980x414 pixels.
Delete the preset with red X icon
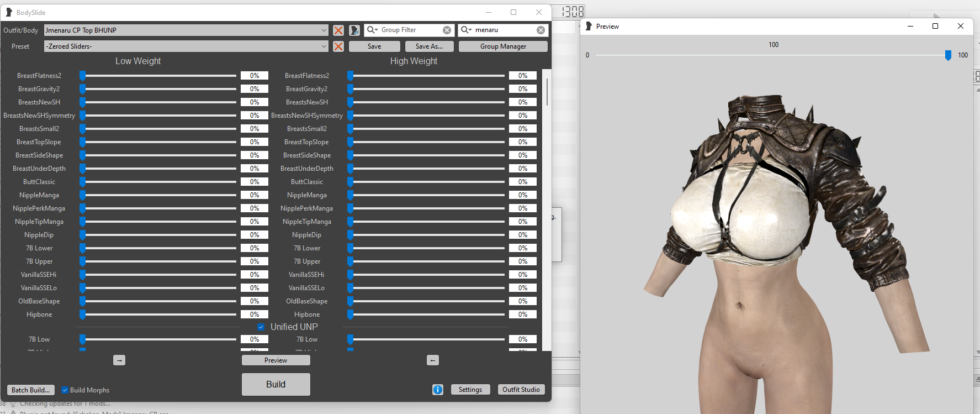point(338,46)
